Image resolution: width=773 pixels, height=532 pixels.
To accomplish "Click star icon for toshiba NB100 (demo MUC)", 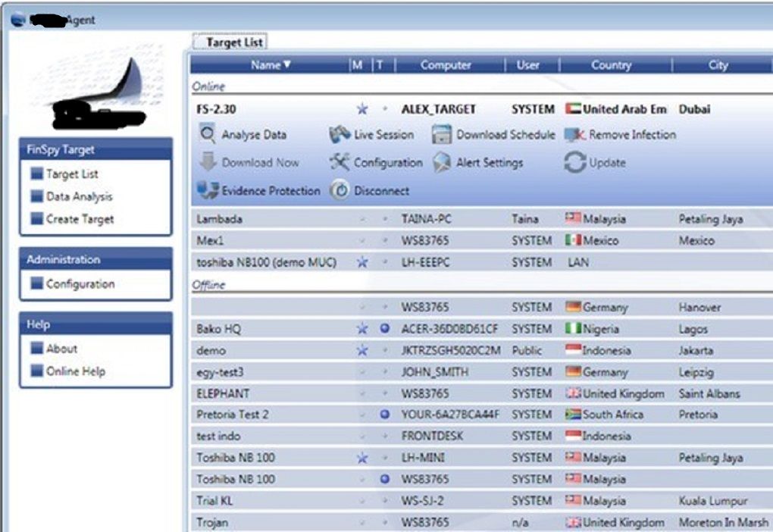I will click(x=362, y=261).
